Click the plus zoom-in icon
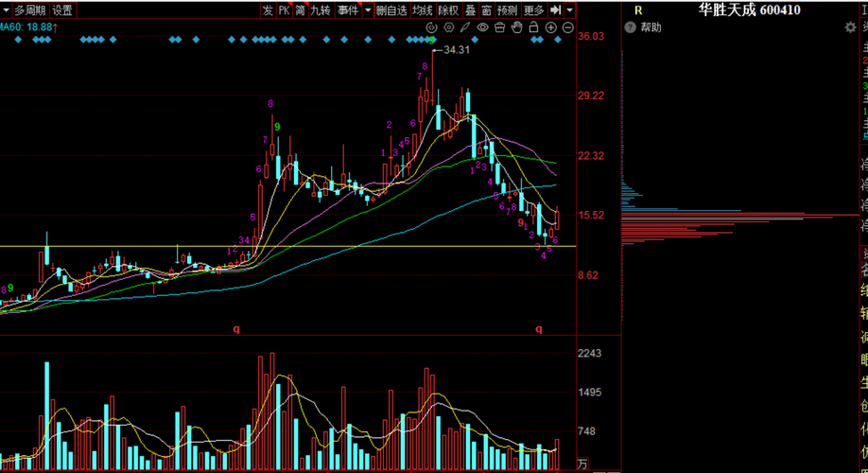 click(x=551, y=27)
